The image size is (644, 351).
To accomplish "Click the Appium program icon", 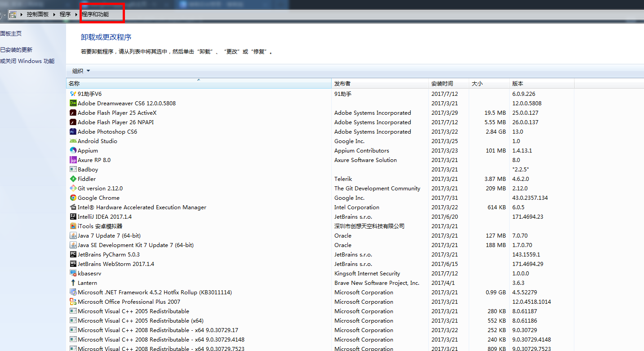I will click(73, 150).
